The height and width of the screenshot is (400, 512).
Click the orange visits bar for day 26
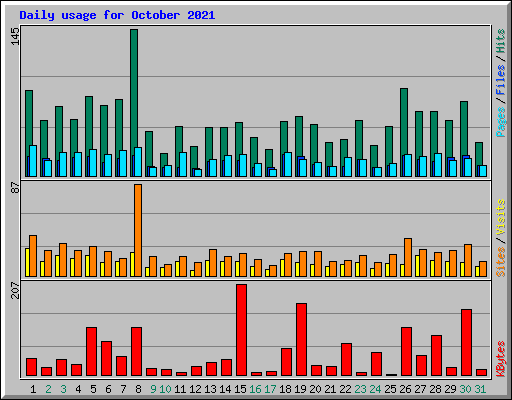(408, 257)
